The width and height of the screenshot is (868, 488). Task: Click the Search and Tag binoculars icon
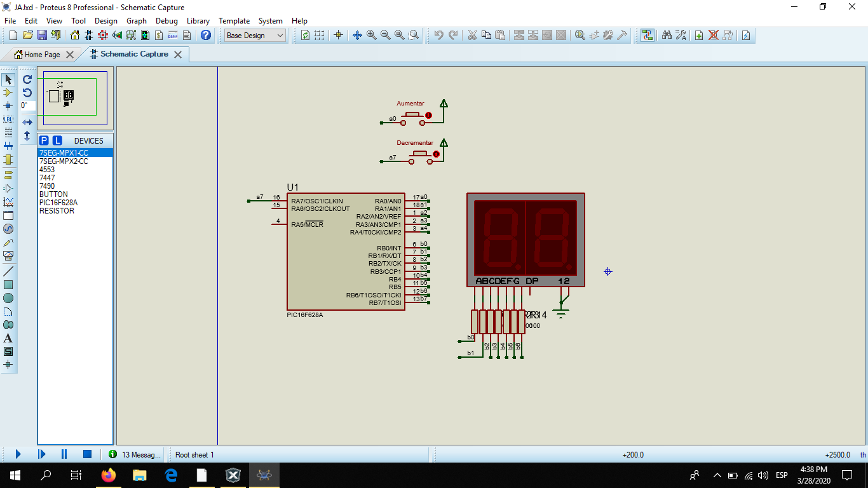[x=667, y=35]
